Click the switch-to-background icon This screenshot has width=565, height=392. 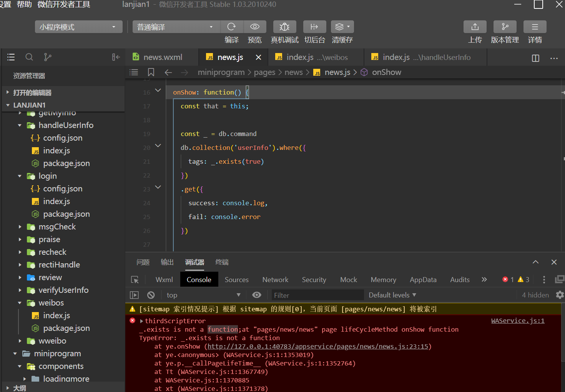[x=314, y=27]
